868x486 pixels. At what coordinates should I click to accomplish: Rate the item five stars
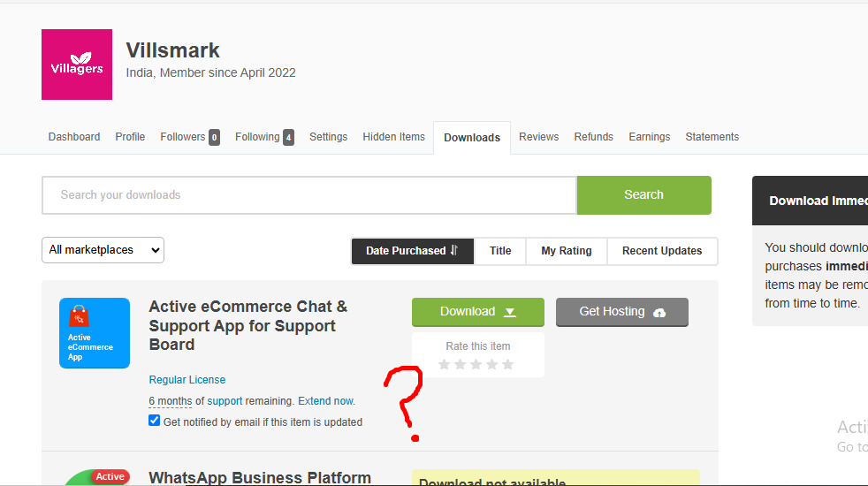tap(507, 364)
